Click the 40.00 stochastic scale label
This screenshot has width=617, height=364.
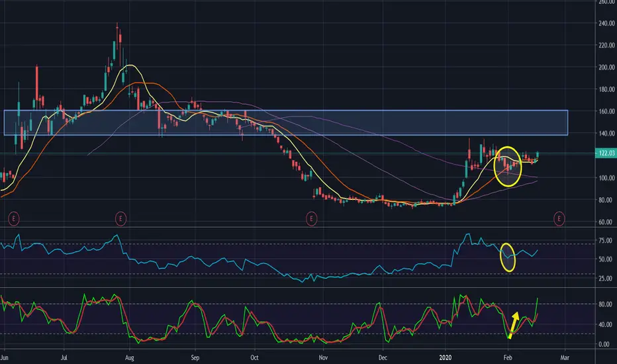(605, 325)
